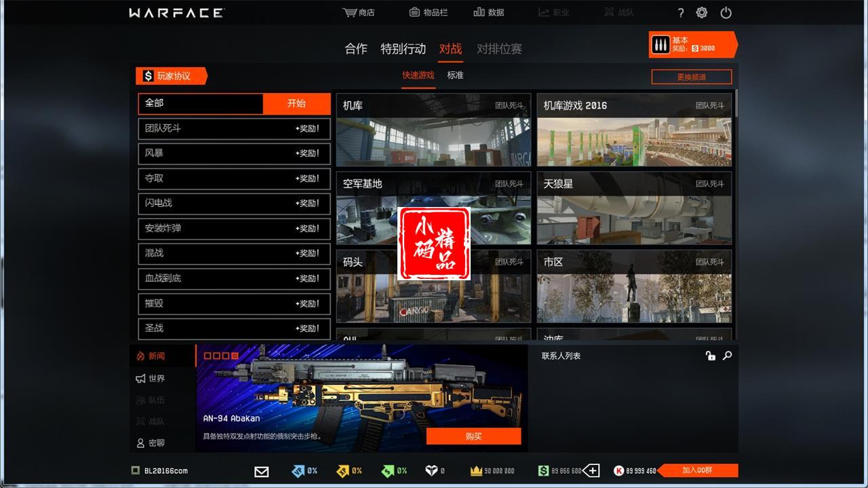Select the 对战 versus tab
This screenshot has height=488, width=868.
click(x=450, y=49)
